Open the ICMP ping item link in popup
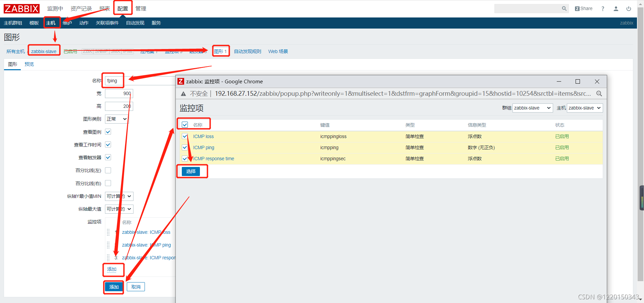 click(204, 147)
